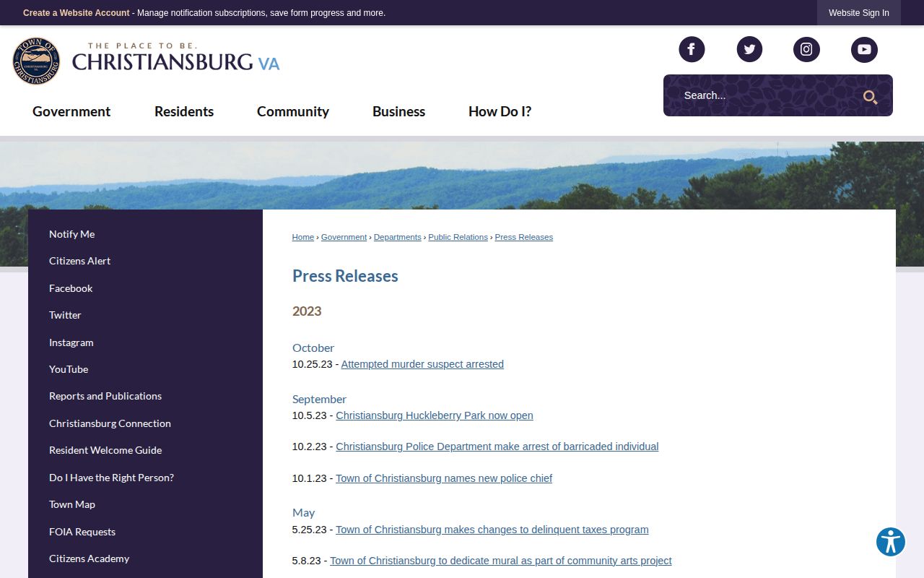Viewport: 924px width, 578px height.
Task: Open the Residents menu
Action: pyautogui.click(x=184, y=111)
